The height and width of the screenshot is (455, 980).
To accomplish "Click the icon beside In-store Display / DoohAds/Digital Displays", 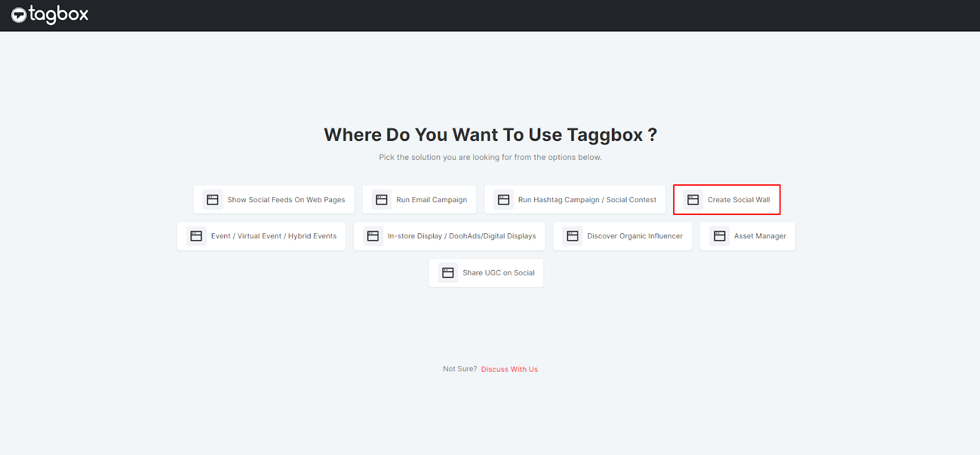I will pos(373,236).
